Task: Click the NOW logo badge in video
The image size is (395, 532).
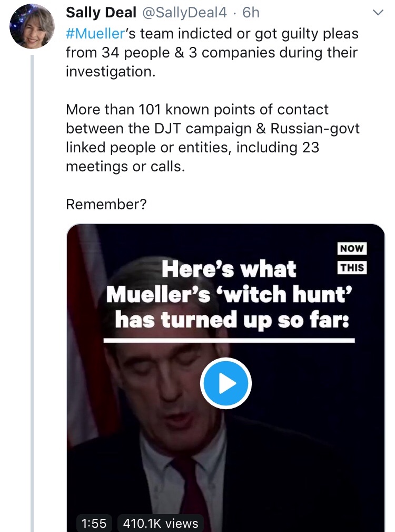Action: click(x=352, y=248)
